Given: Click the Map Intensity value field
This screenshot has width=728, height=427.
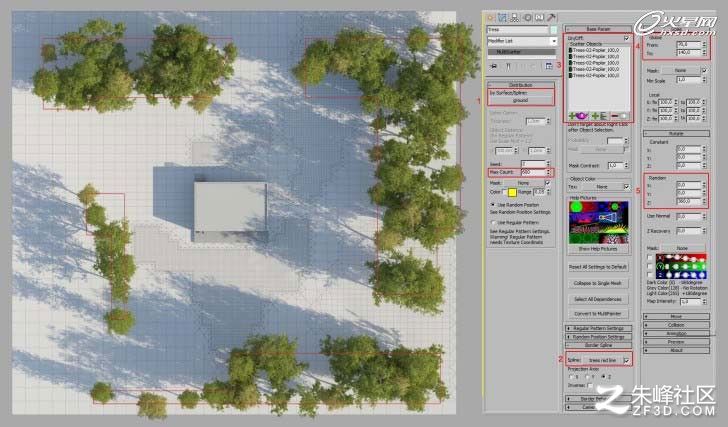Looking at the screenshot, I should click(691, 302).
